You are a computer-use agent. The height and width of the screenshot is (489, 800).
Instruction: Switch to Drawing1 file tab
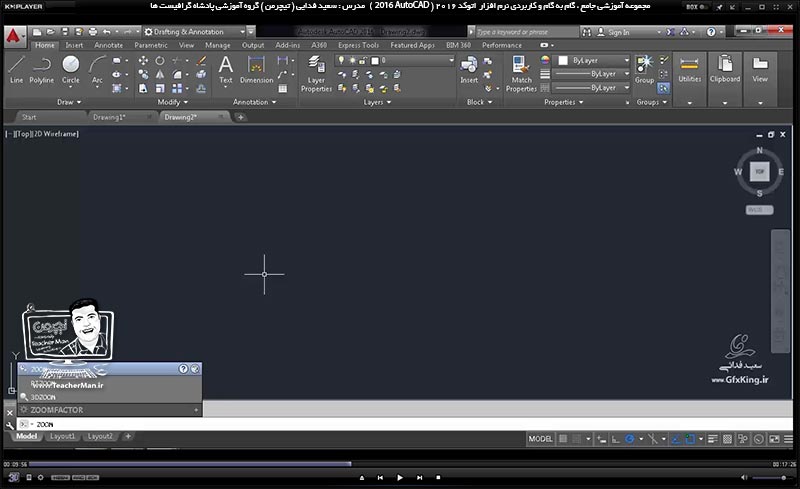pyautogui.click(x=109, y=117)
